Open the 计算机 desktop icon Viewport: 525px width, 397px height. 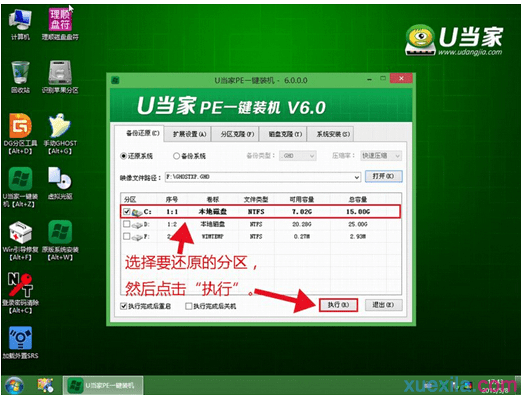tap(20, 24)
